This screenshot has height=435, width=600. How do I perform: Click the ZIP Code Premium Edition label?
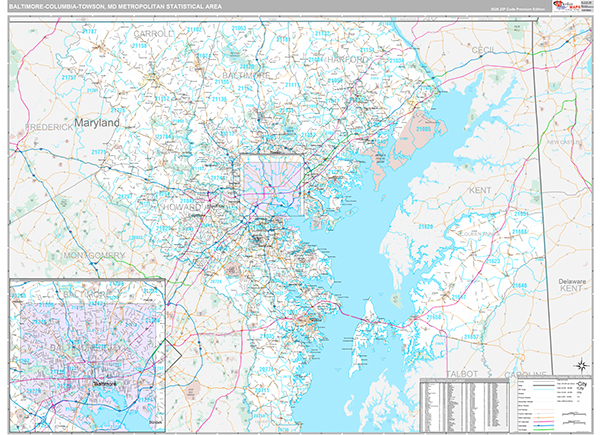point(516,9)
